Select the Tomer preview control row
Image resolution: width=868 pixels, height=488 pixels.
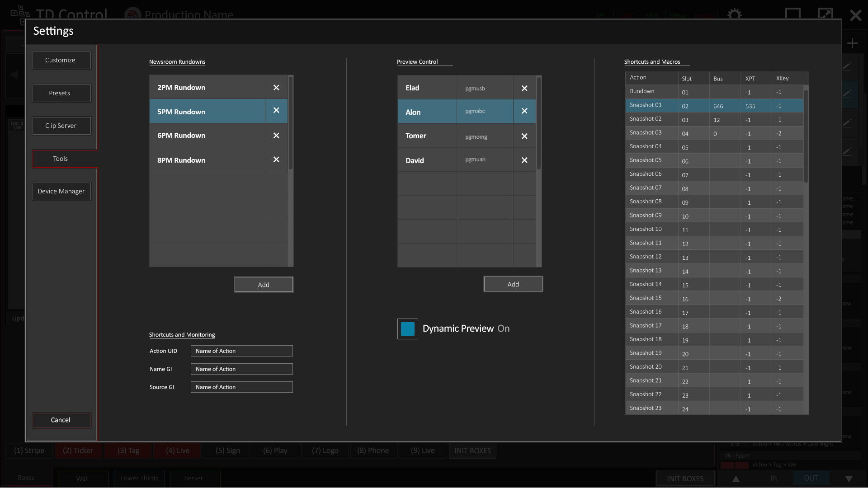tap(427, 136)
